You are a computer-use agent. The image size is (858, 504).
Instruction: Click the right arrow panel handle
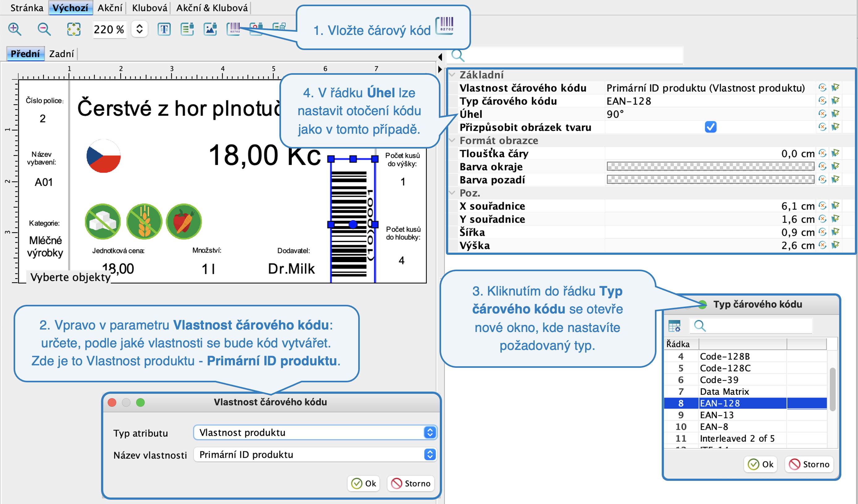point(440,70)
